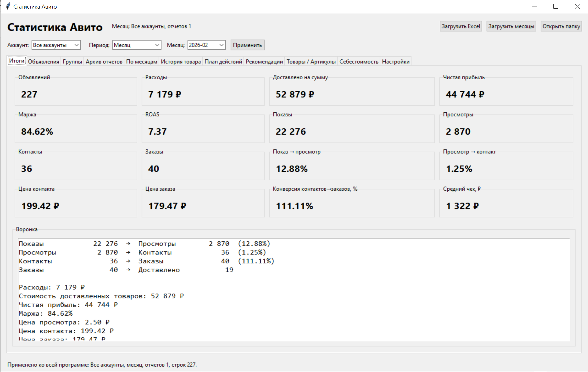The image size is (588, 372).
Task: Click the Чистая прибыль card value 44 744 ₽
Action: point(465,94)
